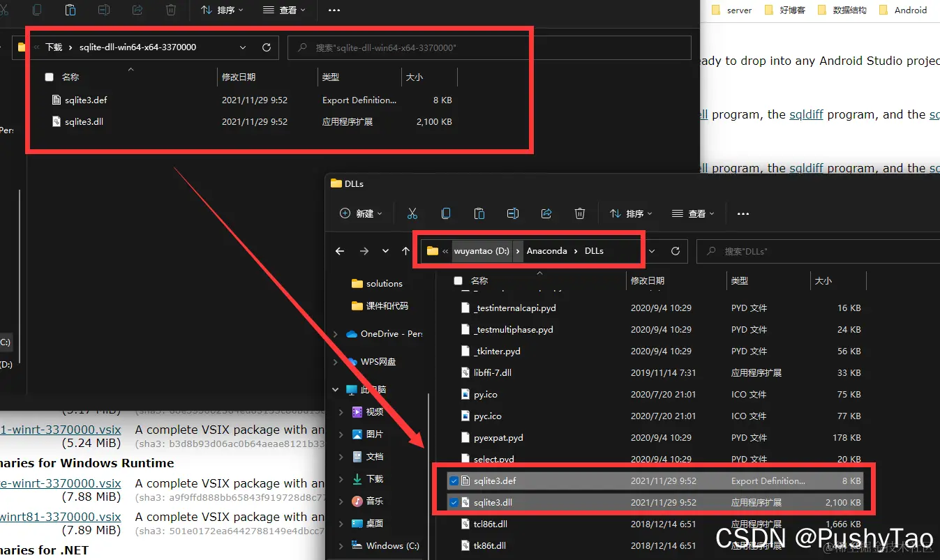940x560 pixels.
Task: Click the Copy icon in the sqlite-dll window toolbar
Action: (37, 10)
